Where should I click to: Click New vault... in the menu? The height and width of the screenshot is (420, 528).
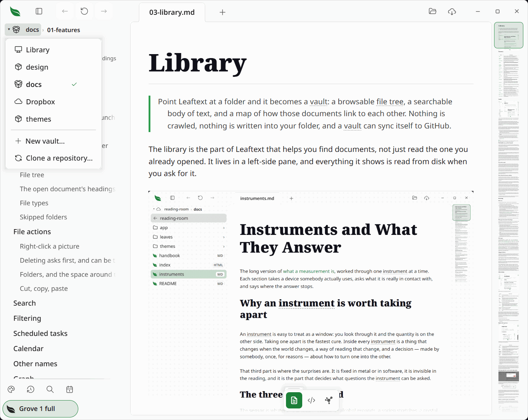click(53, 141)
